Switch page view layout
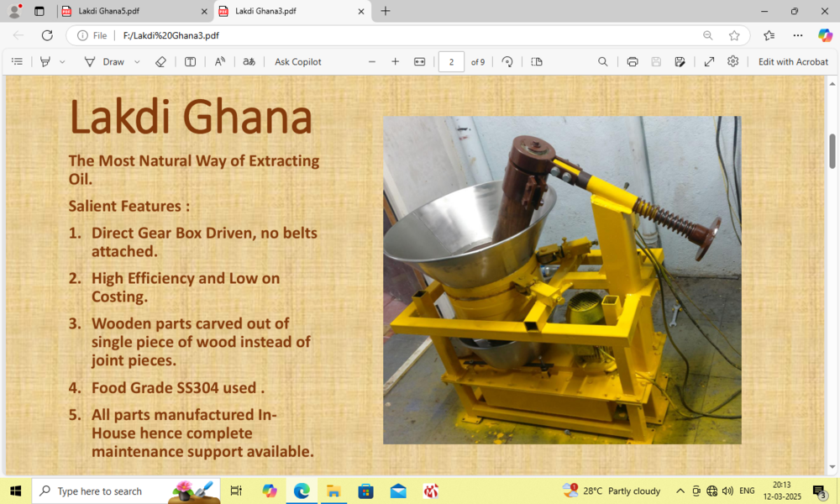This screenshot has height=504, width=840. coord(537,61)
